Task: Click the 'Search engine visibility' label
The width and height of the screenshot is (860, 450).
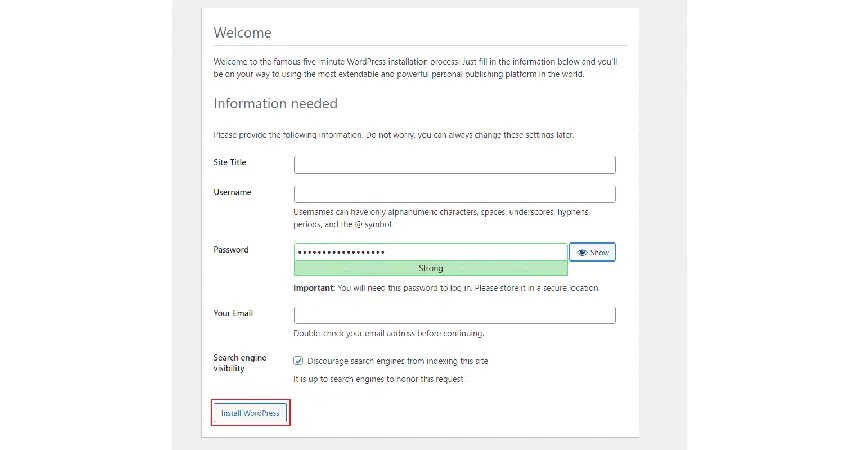Action: coord(240,363)
